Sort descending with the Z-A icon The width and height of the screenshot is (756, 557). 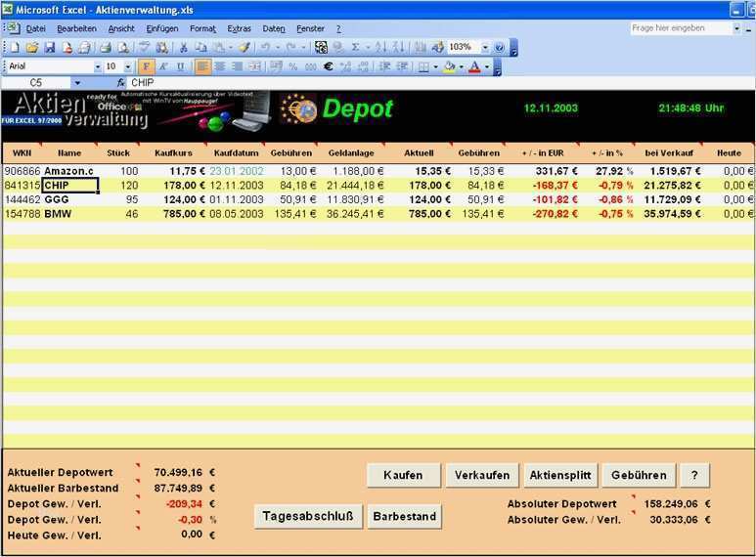(x=398, y=47)
